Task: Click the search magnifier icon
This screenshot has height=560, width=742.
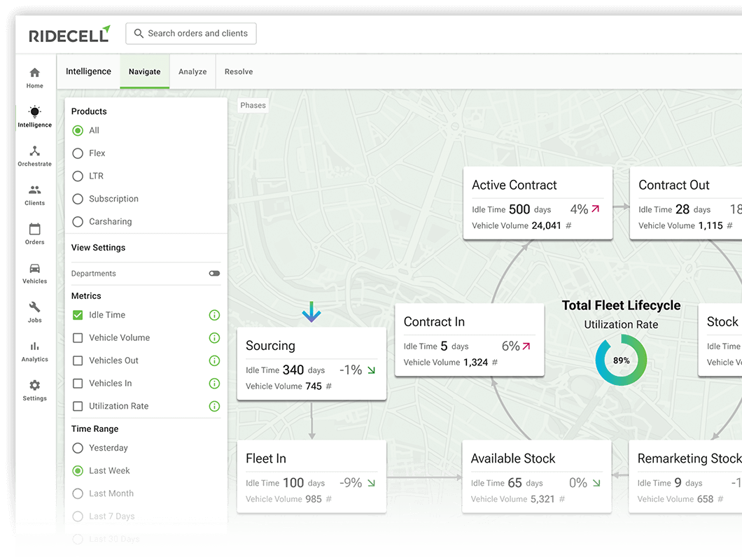Action: click(x=139, y=33)
